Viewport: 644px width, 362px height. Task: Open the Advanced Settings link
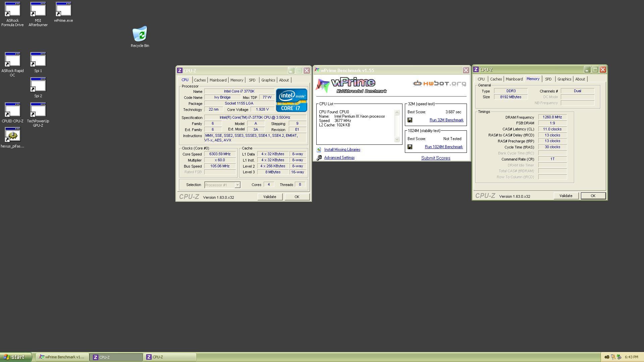pos(339,158)
